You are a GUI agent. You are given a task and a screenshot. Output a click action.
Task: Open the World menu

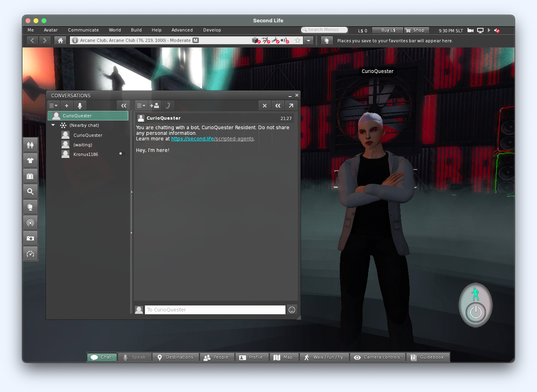[115, 30]
